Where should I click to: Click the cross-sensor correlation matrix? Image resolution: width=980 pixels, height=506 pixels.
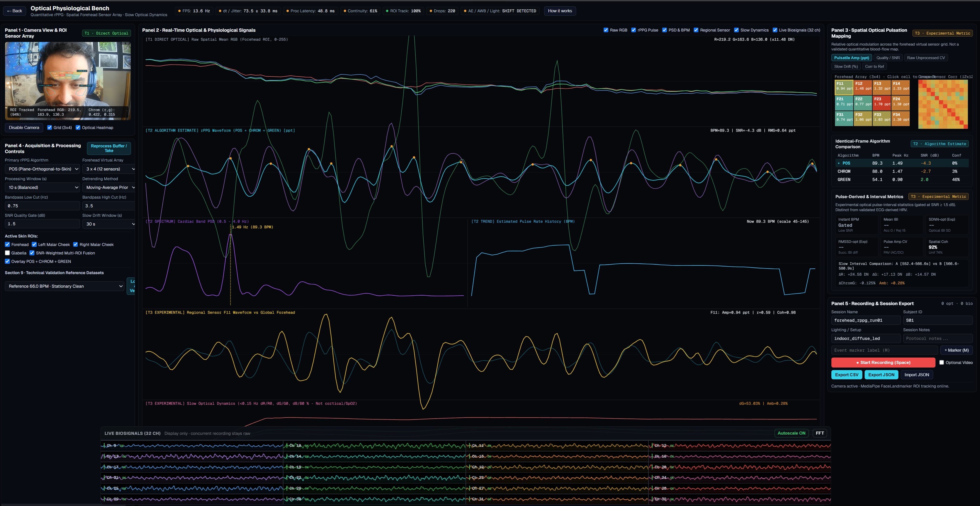pyautogui.click(x=943, y=104)
